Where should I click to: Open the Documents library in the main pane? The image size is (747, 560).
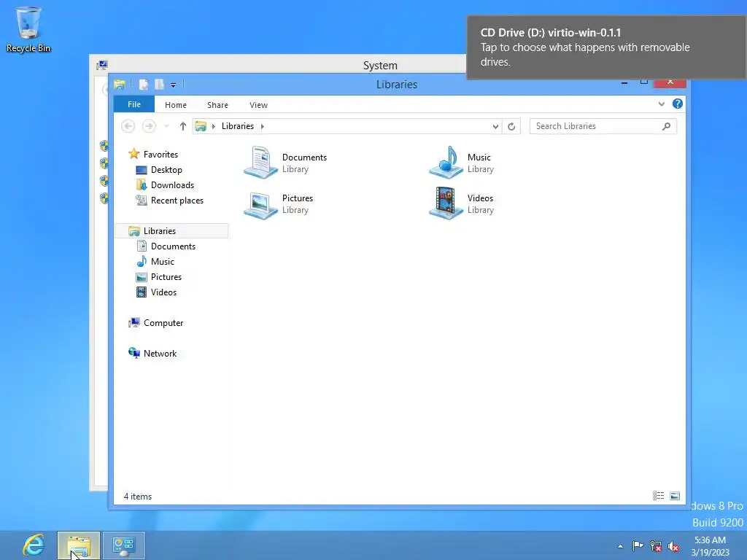(x=285, y=163)
